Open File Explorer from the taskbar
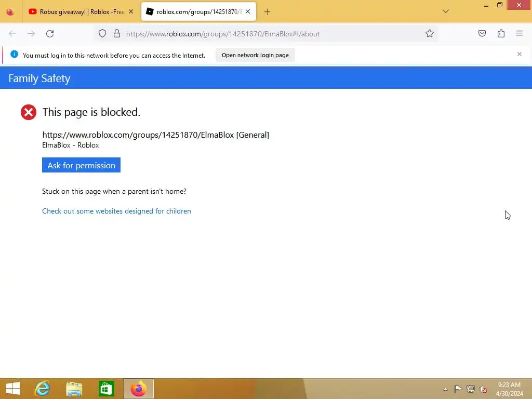The image size is (532, 399). click(74, 389)
